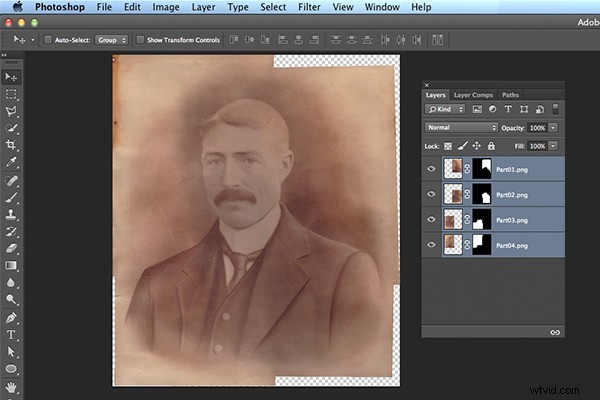Select the Eyedropper tool

point(12,162)
